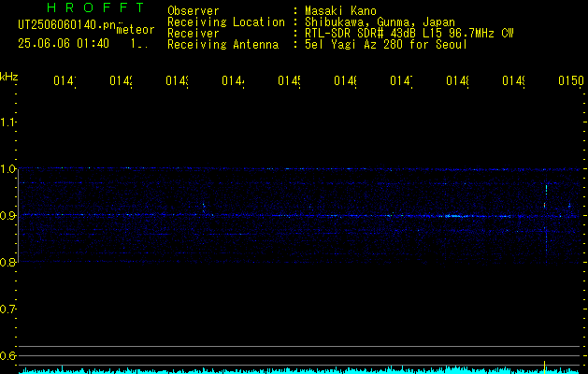Click the RTL-SDR SDR# receiver details
This screenshot has width=588, height=374.
(409, 34)
